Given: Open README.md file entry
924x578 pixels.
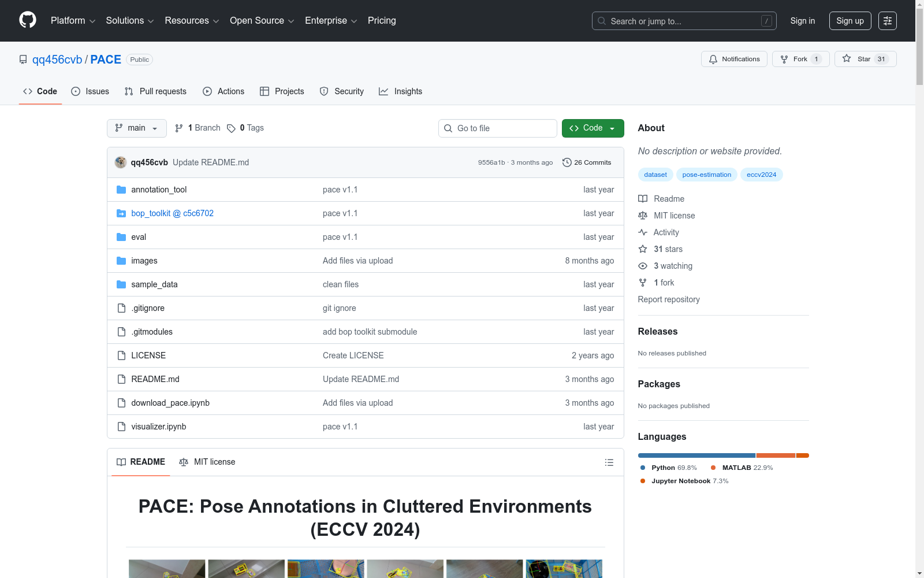Looking at the screenshot, I should 155,379.
